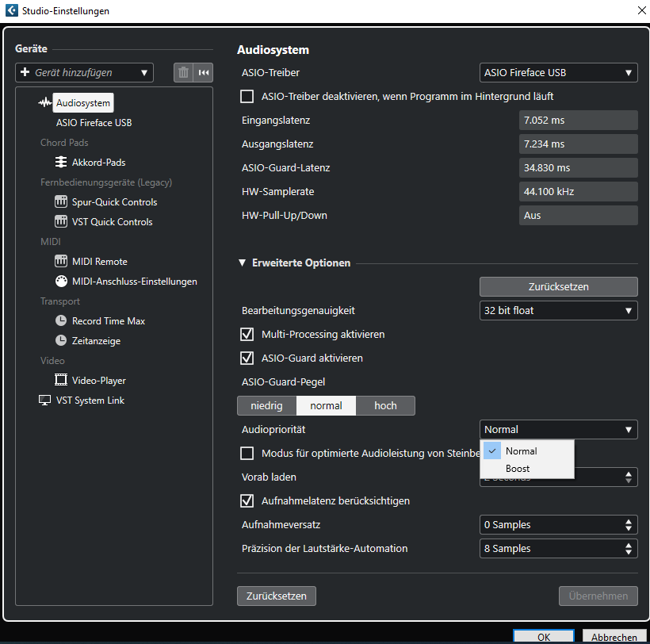Screen dimensions: 650x644
Task: Select the Record Time Max clock icon
Action: coord(61,321)
